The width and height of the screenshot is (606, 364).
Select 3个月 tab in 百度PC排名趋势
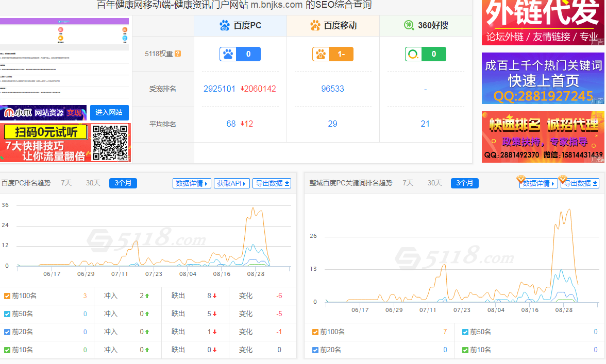pos(123,183)
